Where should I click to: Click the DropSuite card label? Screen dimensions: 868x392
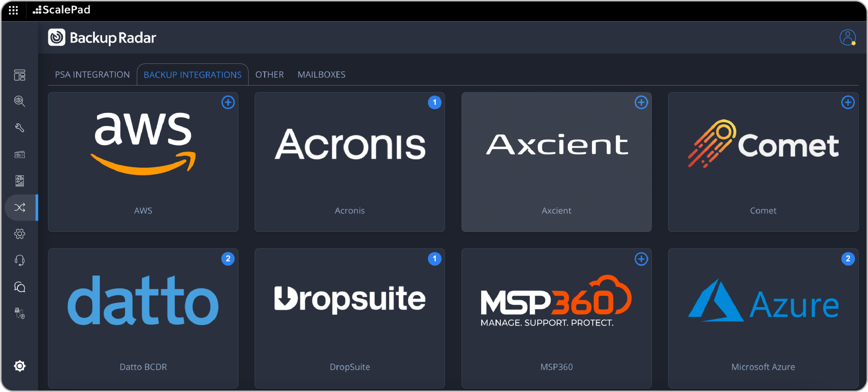[x=350, y=367]
